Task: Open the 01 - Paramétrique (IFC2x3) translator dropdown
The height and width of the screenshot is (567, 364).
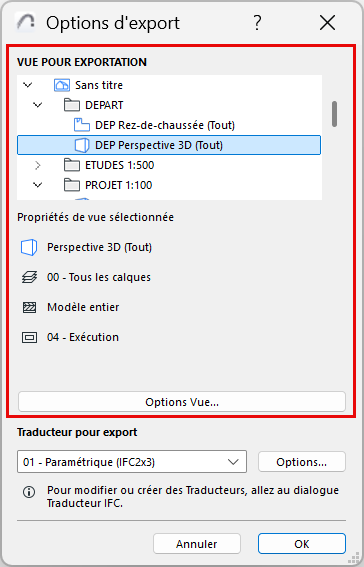Action: tap(132, 462)
